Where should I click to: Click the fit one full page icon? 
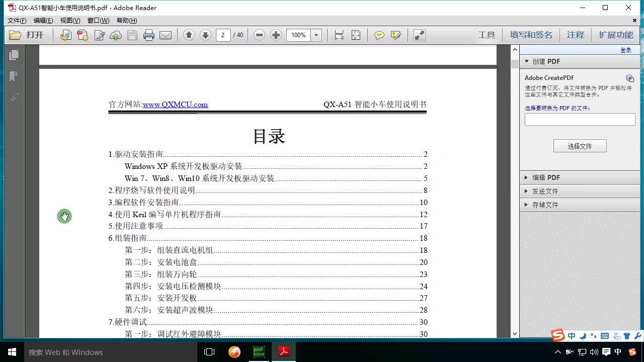356,35
